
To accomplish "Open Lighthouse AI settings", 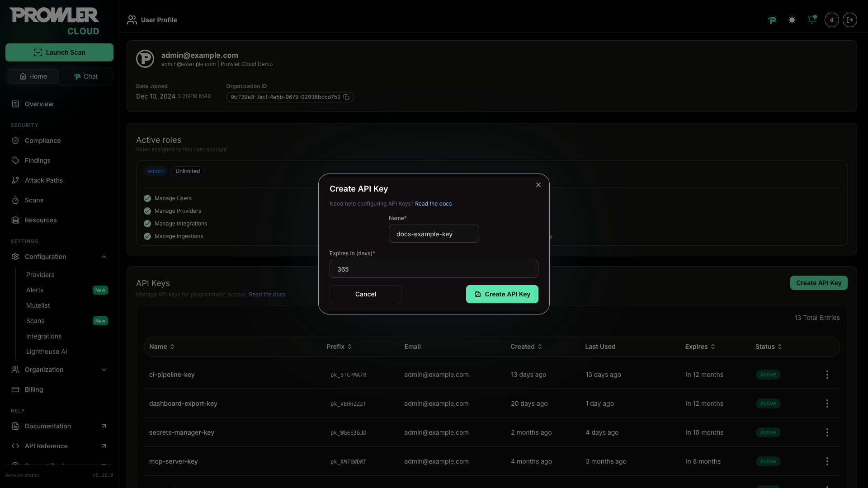I will [x=47, y=352].
